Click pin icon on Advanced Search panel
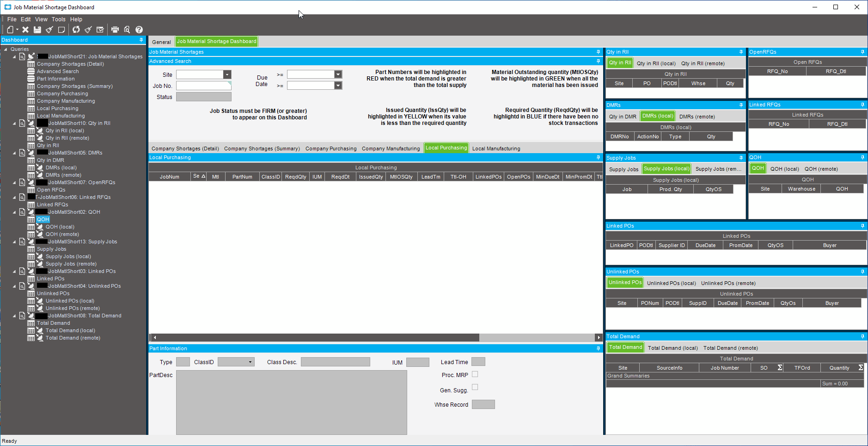Viewport: 868px width, 446px height. click(598, 61)
